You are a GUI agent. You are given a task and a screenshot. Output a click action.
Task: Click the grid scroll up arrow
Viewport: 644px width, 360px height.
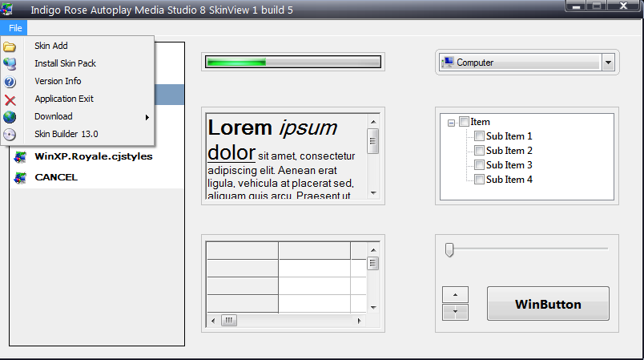coord(373,250)
